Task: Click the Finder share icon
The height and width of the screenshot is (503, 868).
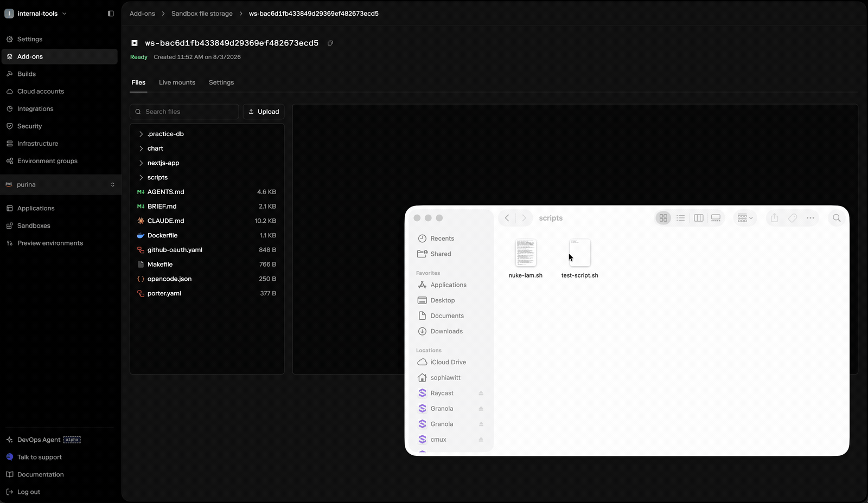Action: tap(775, 218)
